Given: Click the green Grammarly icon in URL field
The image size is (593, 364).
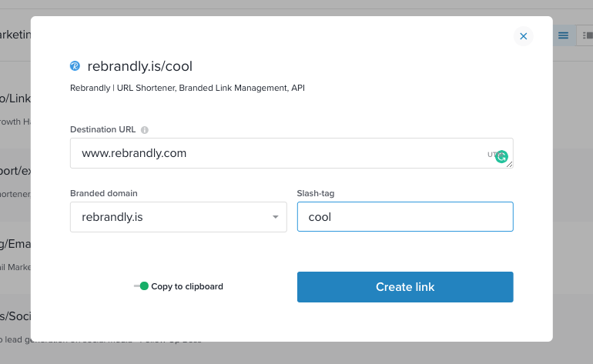Looking at the screenshot, I should tap(502, 156).
